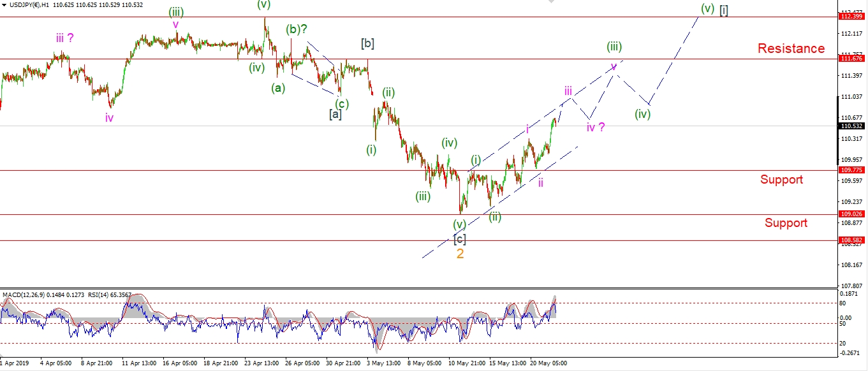Click the 109.775 red price tag
This screenshot has width=868, height=371.
click(853, 170)
